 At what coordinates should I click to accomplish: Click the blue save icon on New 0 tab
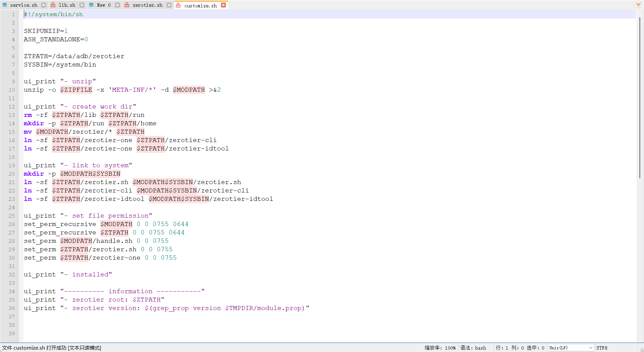91,5
